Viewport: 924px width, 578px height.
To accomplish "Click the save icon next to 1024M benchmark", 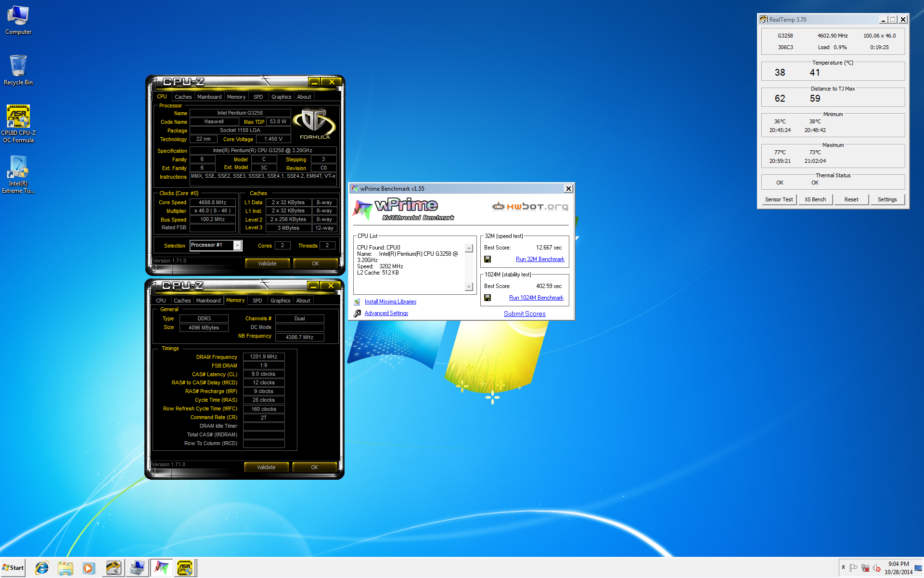I will pos(488,298).
